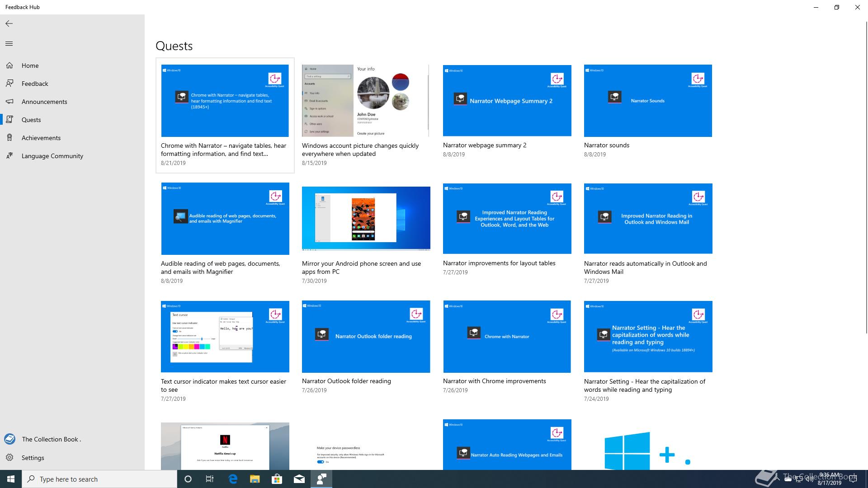Click title 'Narrator with Chrome improvements'
The width and height of the screenshot is (868, 488).
tap(495, 381)
